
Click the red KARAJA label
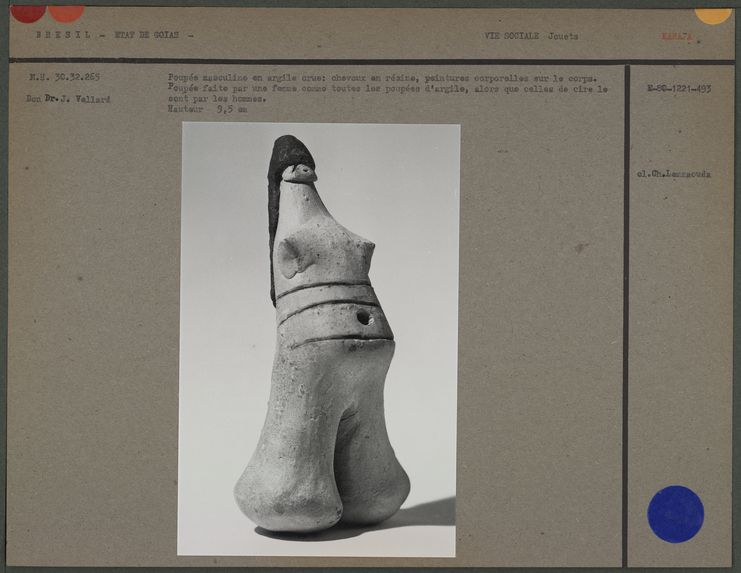[x=677, y=37]
